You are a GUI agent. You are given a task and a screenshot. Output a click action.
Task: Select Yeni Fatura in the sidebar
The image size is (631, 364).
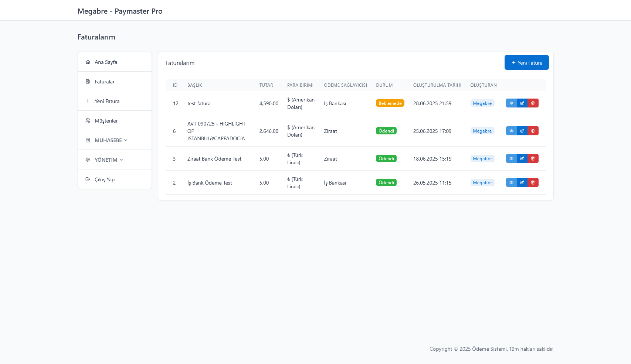[107, 101]
